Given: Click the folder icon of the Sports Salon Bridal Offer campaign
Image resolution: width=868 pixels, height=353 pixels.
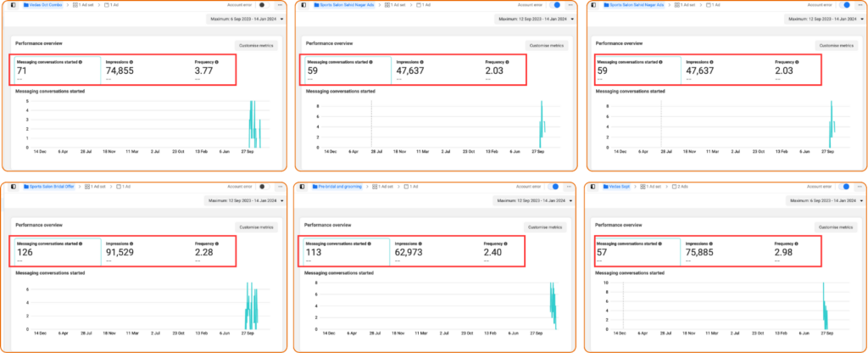Looking at the screenshot, I should click(x=27, y=187).
